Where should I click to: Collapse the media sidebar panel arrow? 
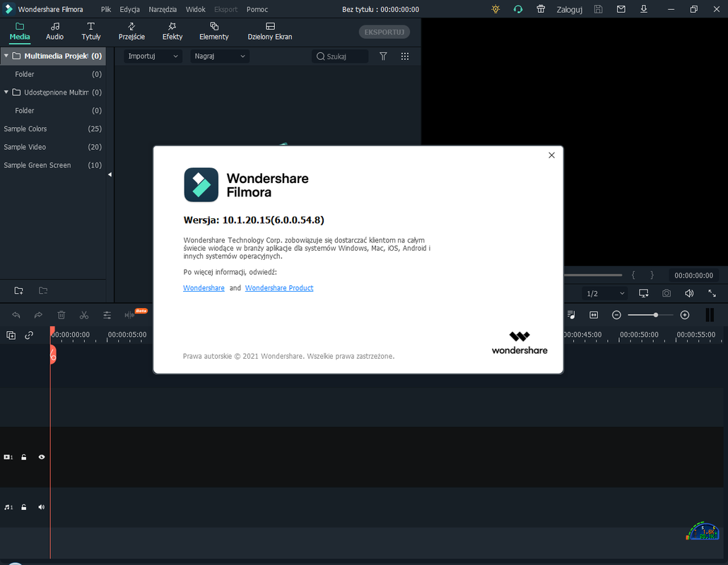click(x=110, y=174)
